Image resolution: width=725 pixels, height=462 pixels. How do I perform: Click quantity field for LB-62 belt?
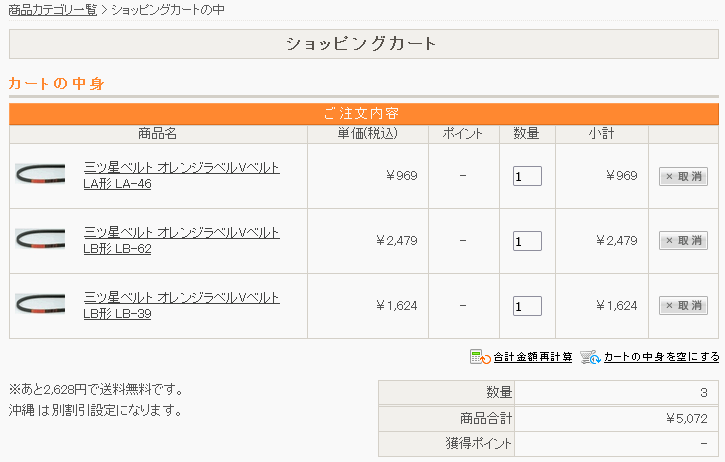click(527, 241)
